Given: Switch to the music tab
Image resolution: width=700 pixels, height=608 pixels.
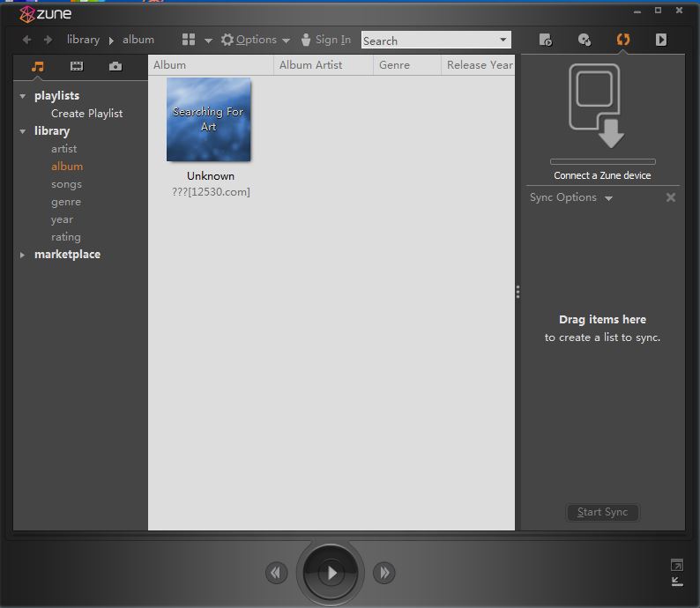Looking at the screenshot, I should [38, 66].
